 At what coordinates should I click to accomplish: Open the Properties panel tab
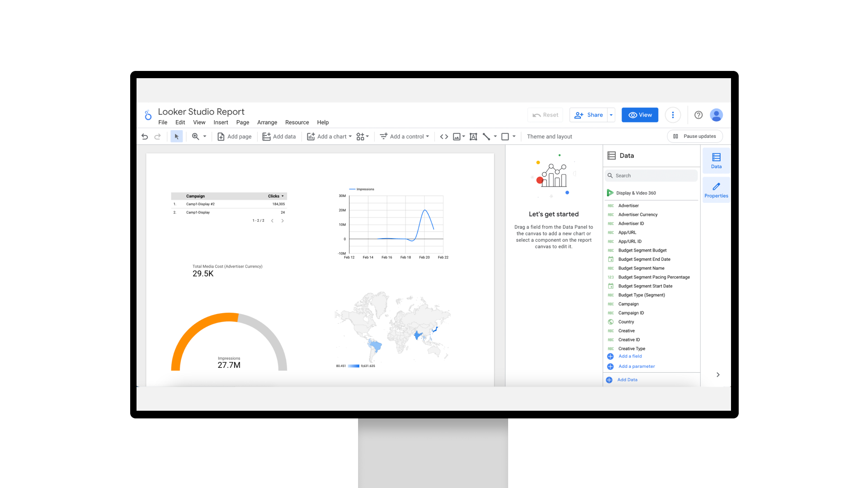[716, 190]
